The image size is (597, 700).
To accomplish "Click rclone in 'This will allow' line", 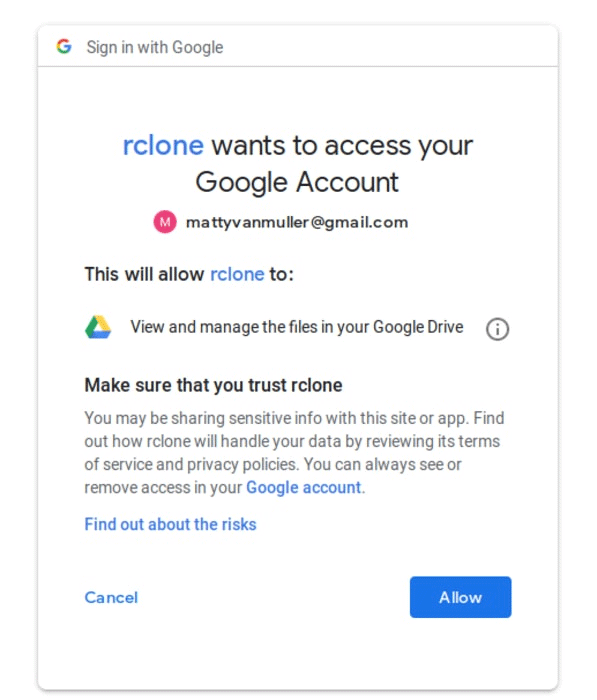I will coord(237,274).
